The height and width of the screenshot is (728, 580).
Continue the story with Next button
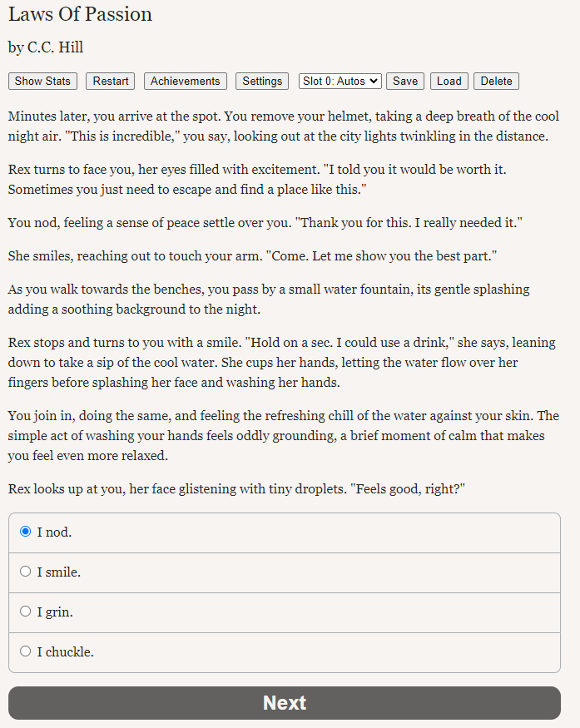pyautogui.click(x=285, y=703)
